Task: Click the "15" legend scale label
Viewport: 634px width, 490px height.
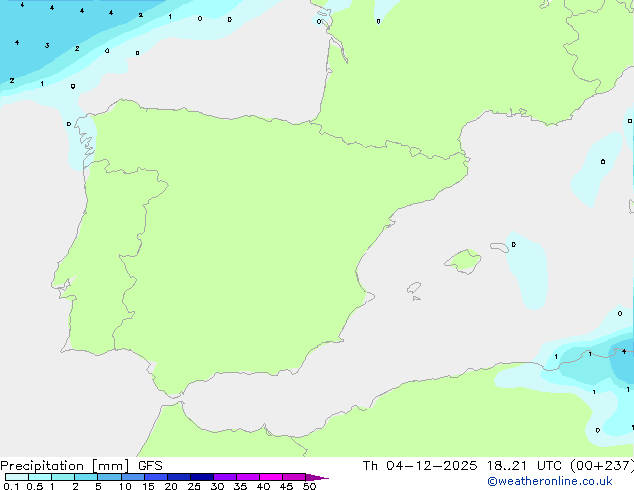Action: pos(148,486)
